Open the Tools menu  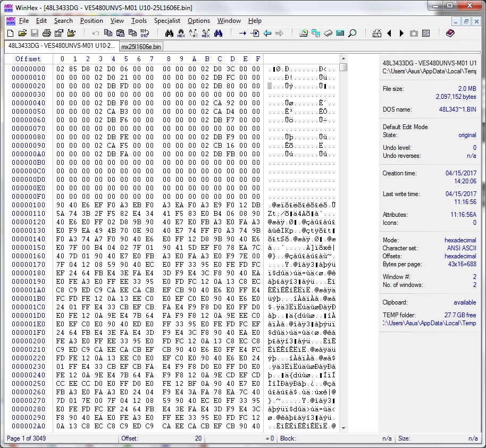pyautogui.click(x=139, y=21)
